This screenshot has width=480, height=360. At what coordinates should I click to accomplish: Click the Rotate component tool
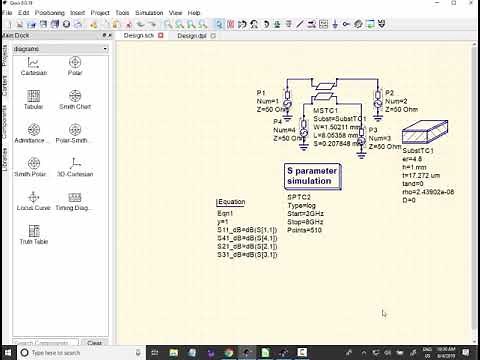point(266,24)
